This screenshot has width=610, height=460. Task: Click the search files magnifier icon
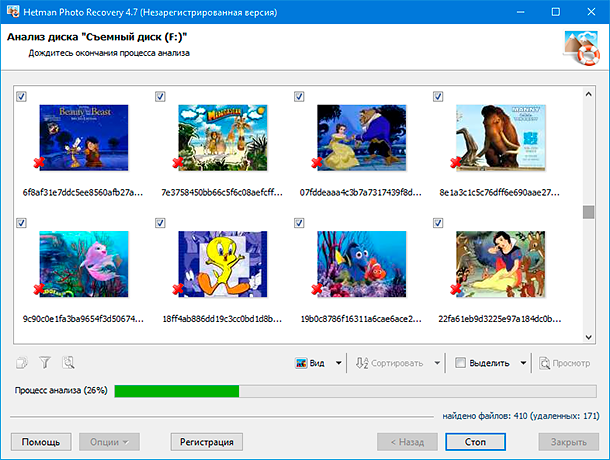click(x=68, y=363)
